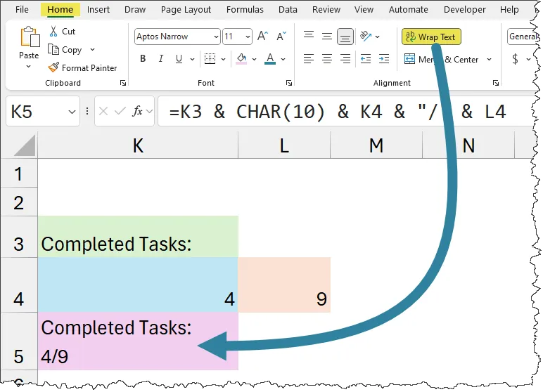Open the Underline style dropdown arrow
543x392 pixels.
coord(192,59)
